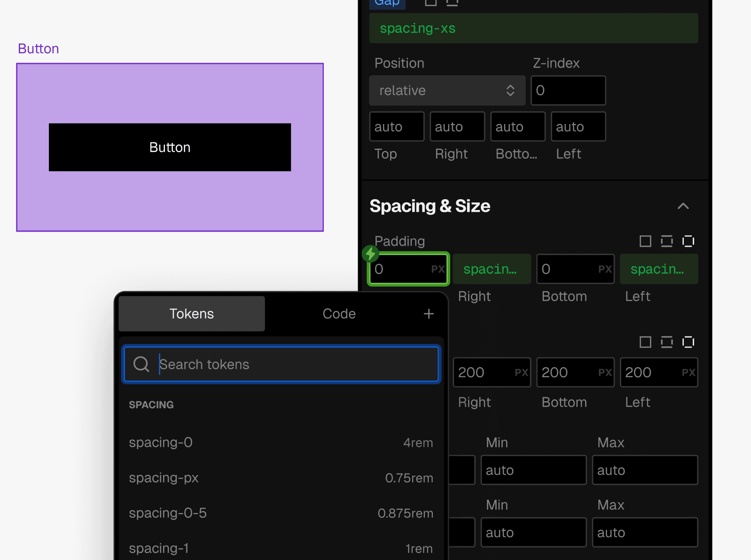Collapse the Spacing & Size section
Screen dimensions: 751x560
(x=683, y=206)
